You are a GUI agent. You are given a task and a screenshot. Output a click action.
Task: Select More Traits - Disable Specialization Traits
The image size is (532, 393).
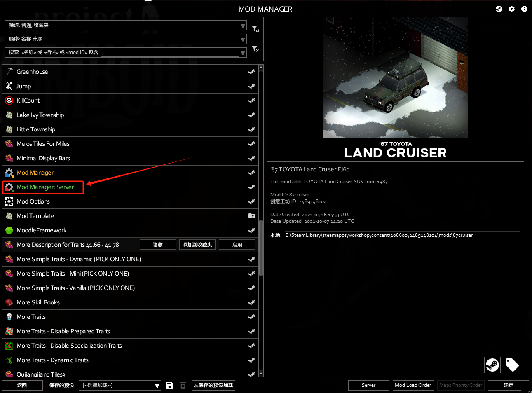pyautogui.click(x=130, y=346)
